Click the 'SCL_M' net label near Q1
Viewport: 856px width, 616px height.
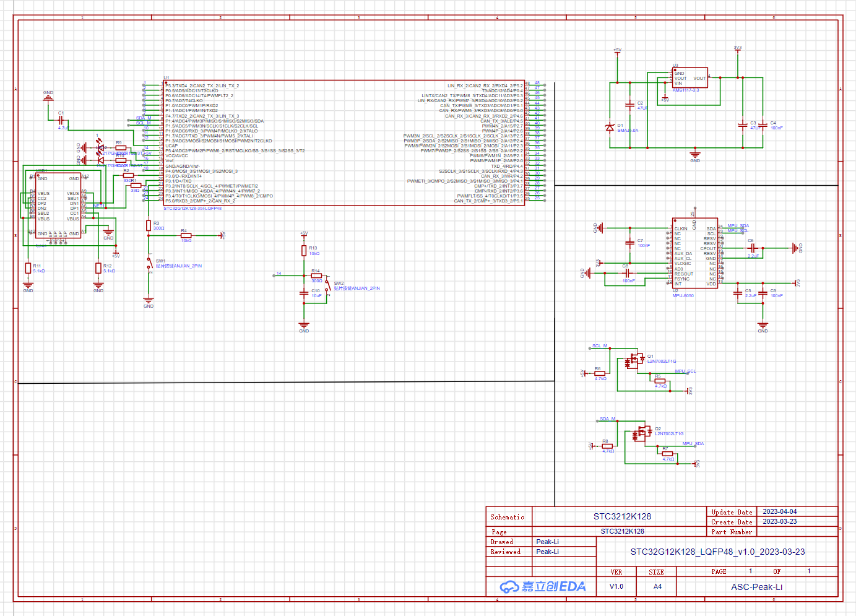[x=600, y=346]
